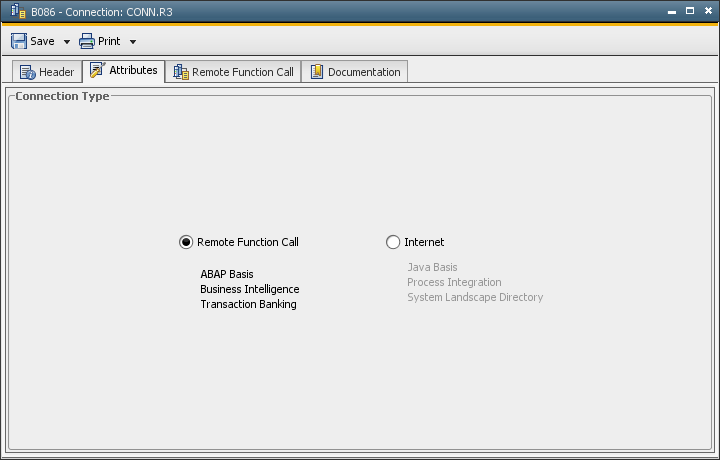
Task: Click the Business Intelligence label
Action: [249, 289]
